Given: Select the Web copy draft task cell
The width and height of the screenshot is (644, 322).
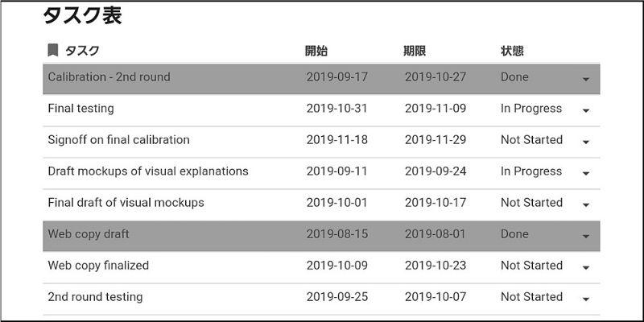Looking at the screenshot, I should pos(89,234).
